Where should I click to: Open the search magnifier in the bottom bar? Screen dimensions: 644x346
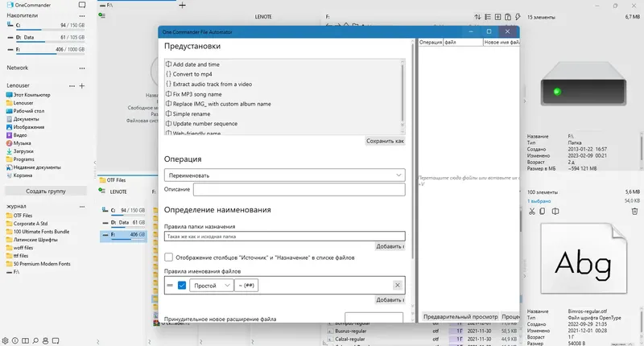coord(35,340)
